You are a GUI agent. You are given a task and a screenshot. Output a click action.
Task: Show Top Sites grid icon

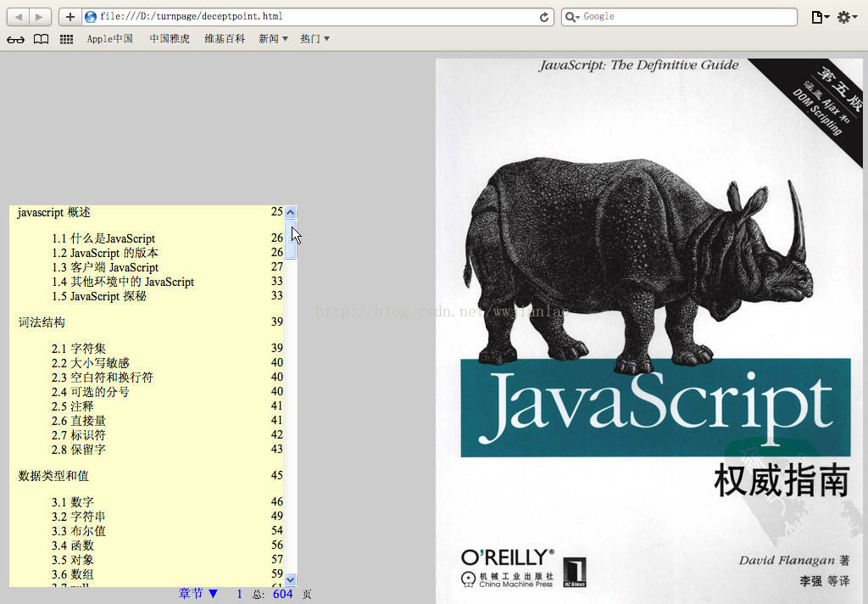coord(66,39)
